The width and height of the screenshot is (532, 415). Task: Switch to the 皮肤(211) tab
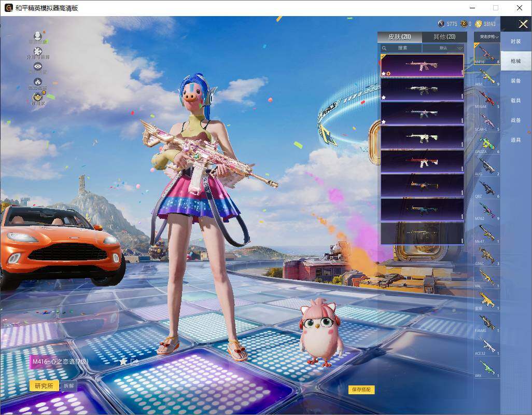pyautogui.click(x=400, y=37)
